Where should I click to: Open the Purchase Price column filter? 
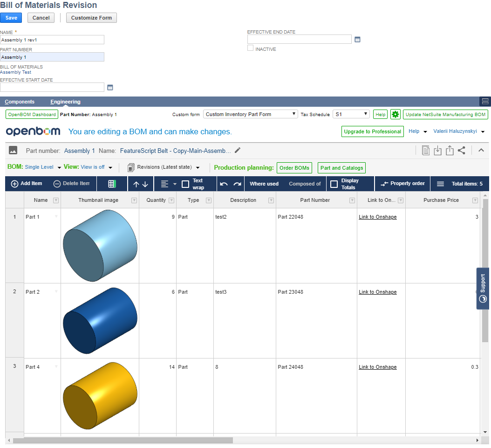(475, 200)
